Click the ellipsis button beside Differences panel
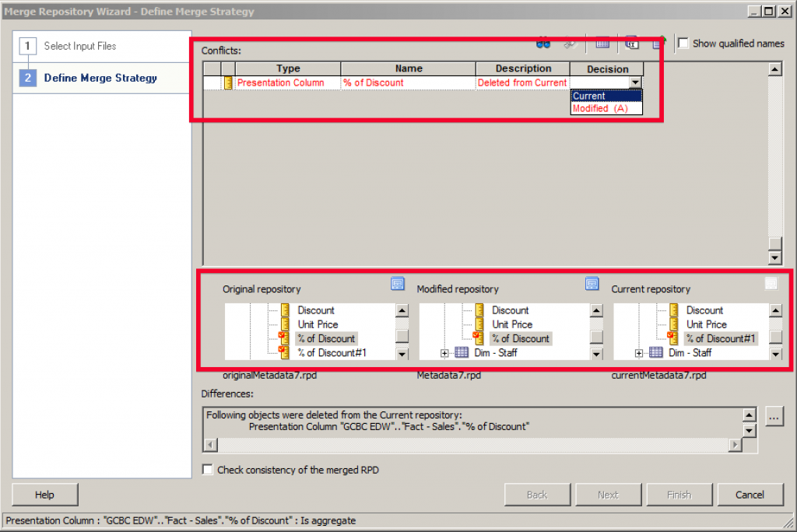The height and width of the screenshot is (532, 797). (x=774, y=417)
